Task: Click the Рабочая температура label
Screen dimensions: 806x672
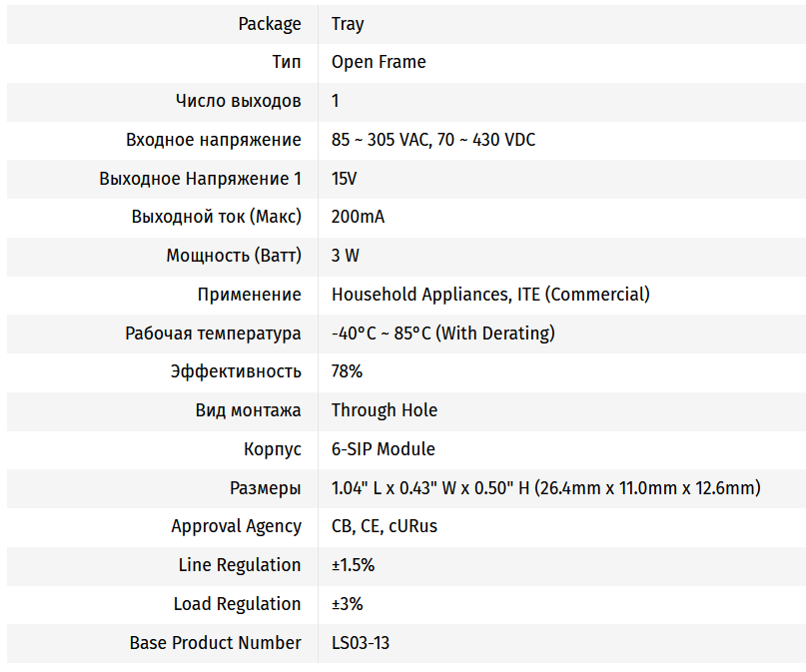Action: pos(213,334)
